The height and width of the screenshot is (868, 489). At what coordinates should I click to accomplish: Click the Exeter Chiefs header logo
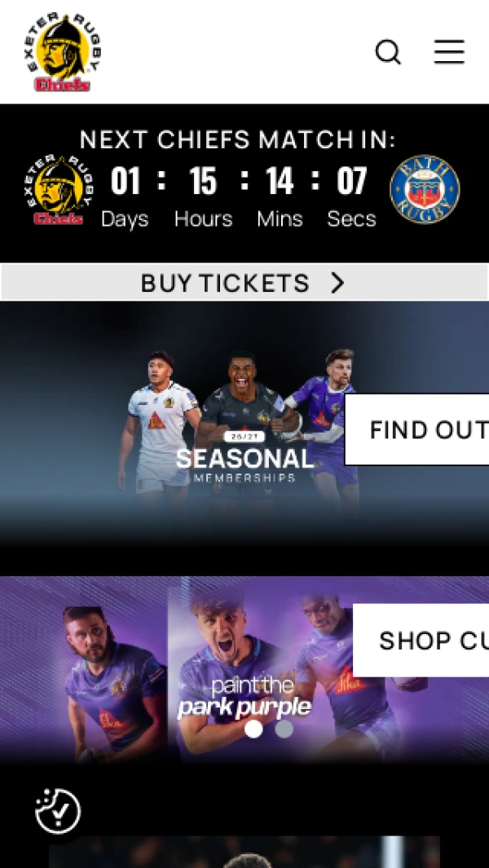click(x=64, y=53)
